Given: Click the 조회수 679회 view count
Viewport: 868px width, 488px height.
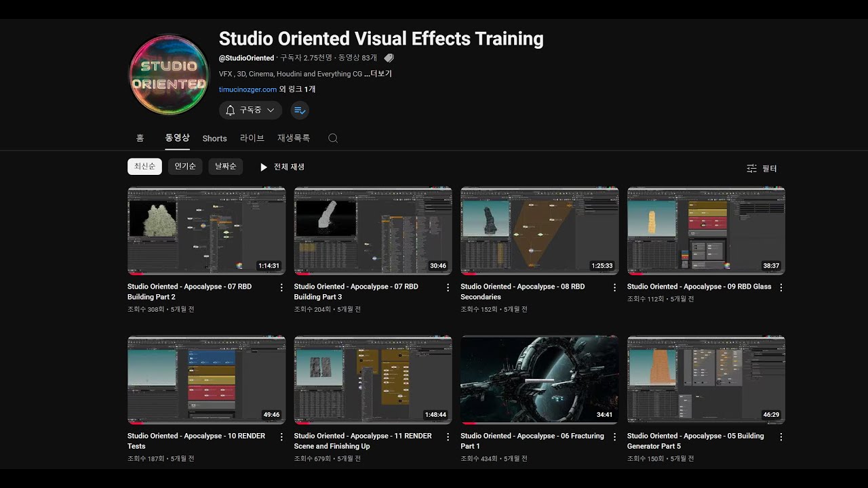Looking at the screenshot, I should (x=312, y=459).
